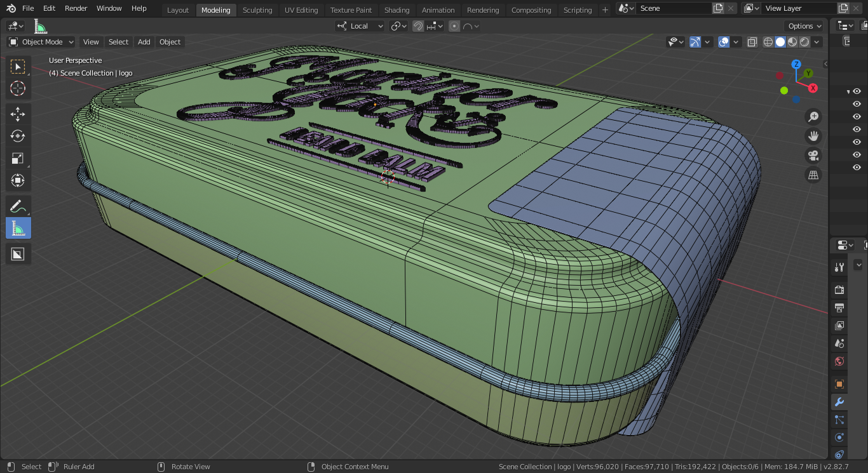Screen dimensions: 868x473
Task: Switch to the Sculpting workspace tab
Action: click(x=257, y=10)
